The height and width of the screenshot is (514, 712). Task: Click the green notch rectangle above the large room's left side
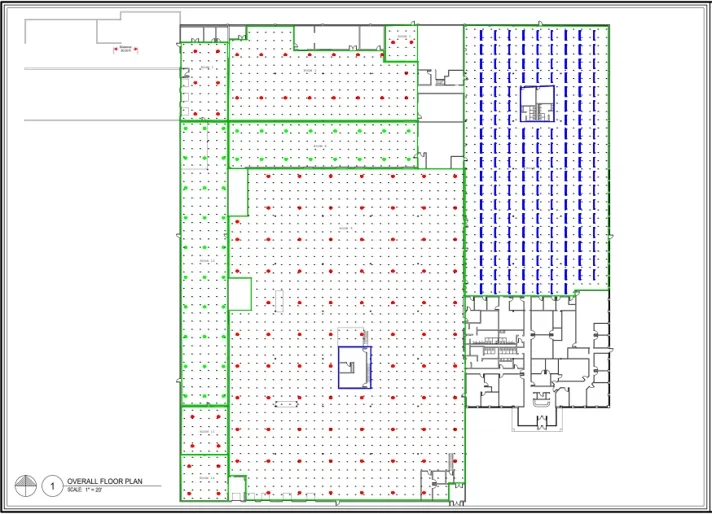238,193
